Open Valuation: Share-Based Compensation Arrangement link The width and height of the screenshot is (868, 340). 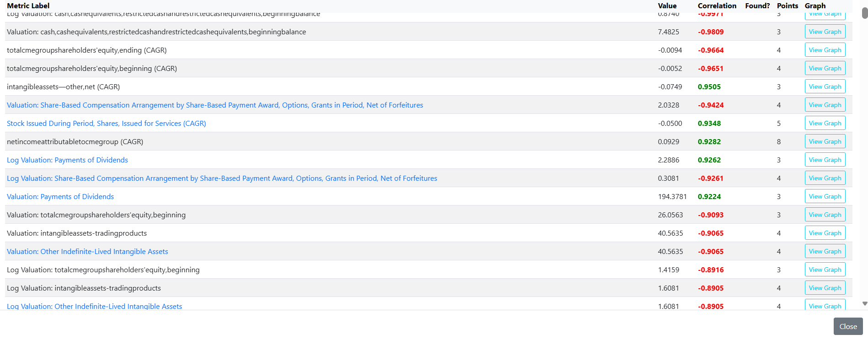[x=215, y=105]
